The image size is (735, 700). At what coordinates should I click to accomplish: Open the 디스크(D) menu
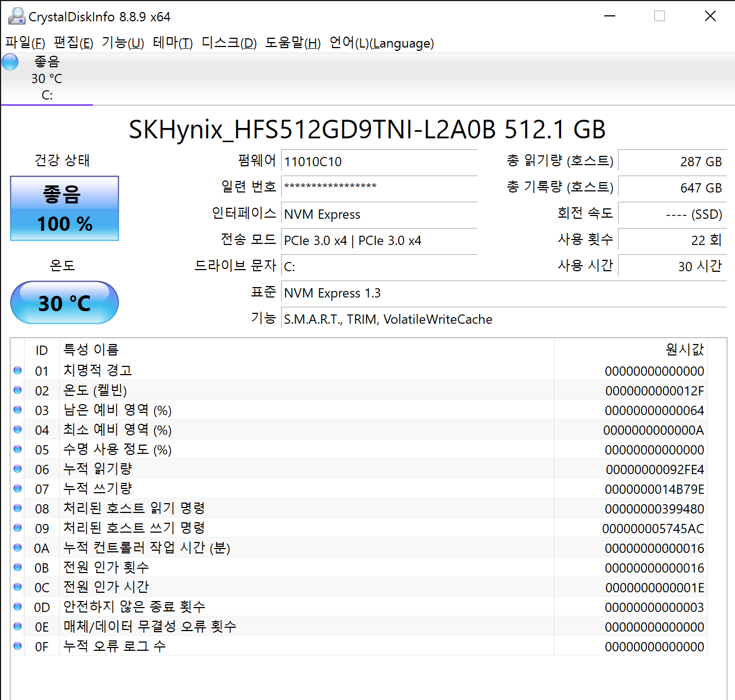229,43
